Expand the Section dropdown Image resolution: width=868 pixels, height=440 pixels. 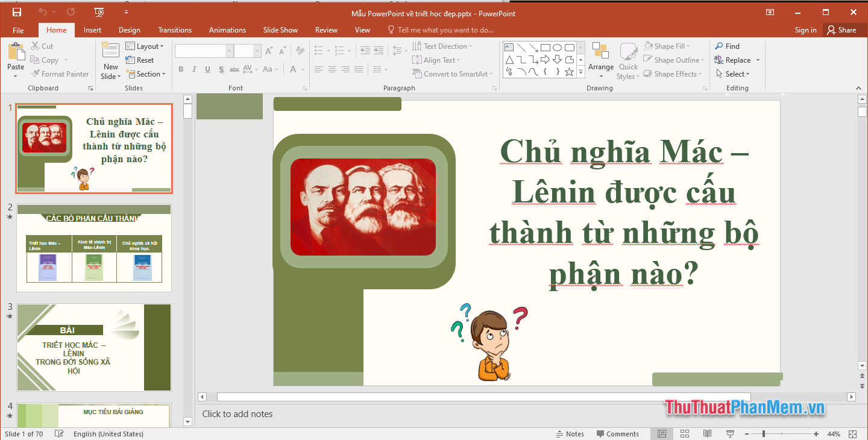146,74
